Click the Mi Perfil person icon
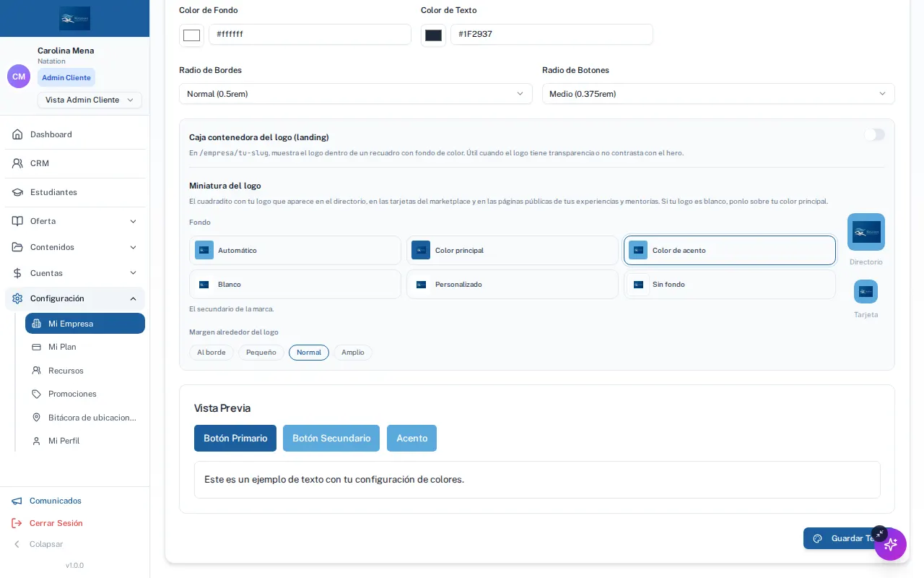 (x=36, y=441)
